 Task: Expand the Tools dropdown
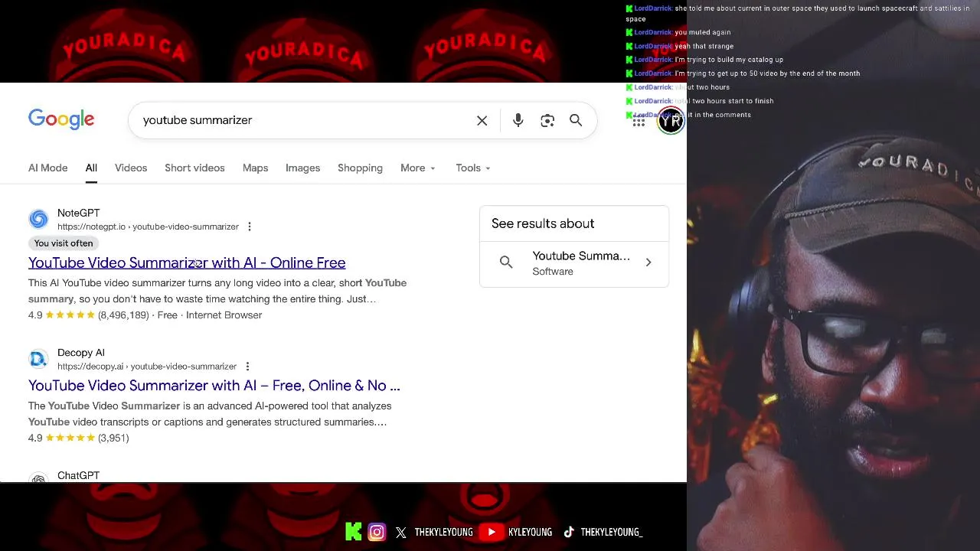pos(473,168)
